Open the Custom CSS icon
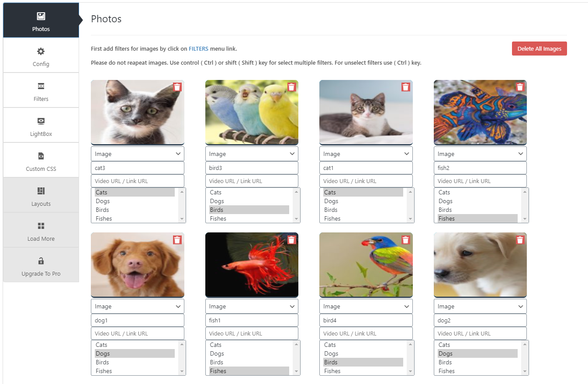The height and width of the screenshot is (384, 588). [x=41, y=156]
